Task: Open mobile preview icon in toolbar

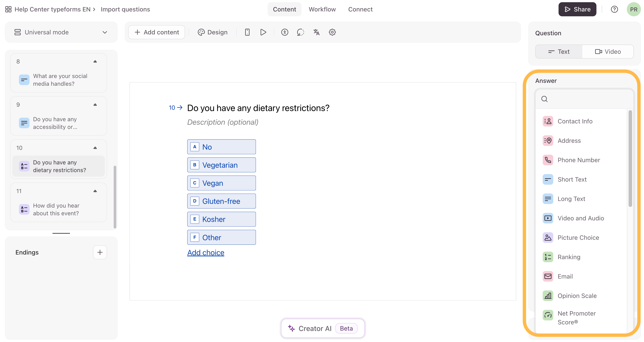Action: point(247,32)
